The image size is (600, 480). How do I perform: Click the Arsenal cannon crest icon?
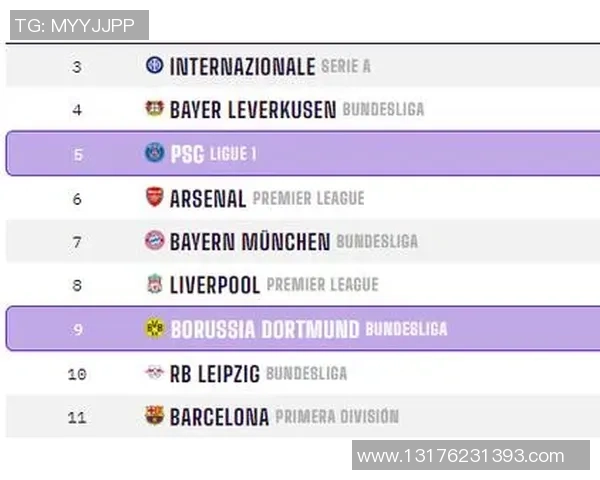154,197
